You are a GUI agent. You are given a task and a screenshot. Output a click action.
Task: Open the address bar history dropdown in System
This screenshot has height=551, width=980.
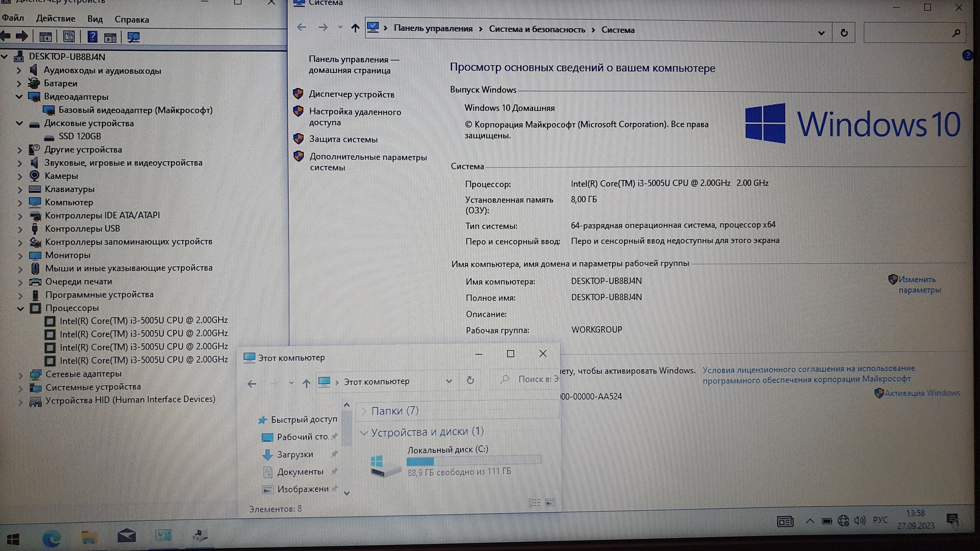821,33
